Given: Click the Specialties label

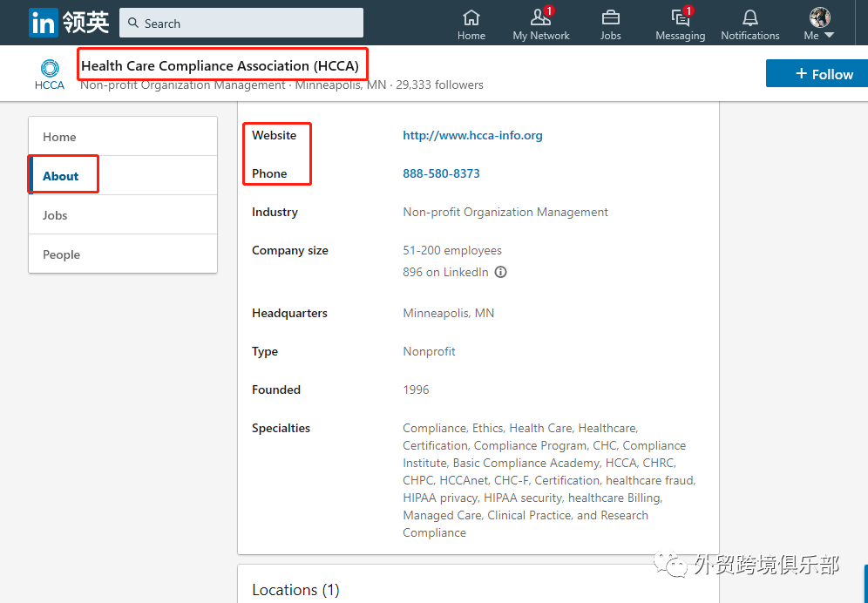Looking at the screenshot, I should 281,428.
